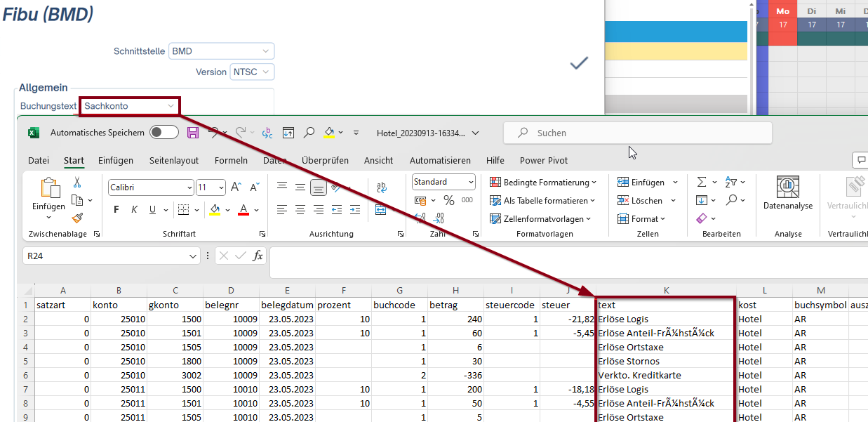Increase font size with larger A icon
This screenshot has width=868, height=422.
[x=236, y=187]
